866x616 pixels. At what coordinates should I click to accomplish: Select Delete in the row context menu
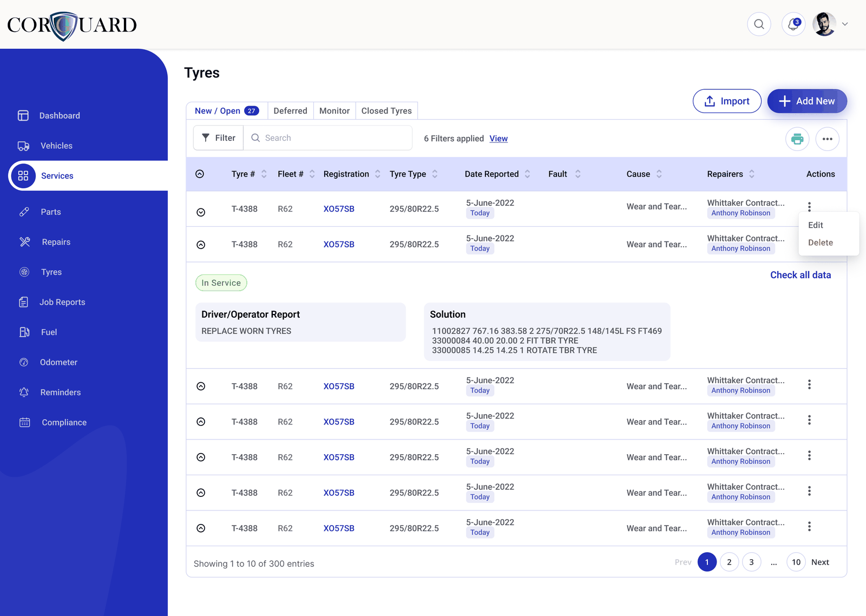pos(820,243)
